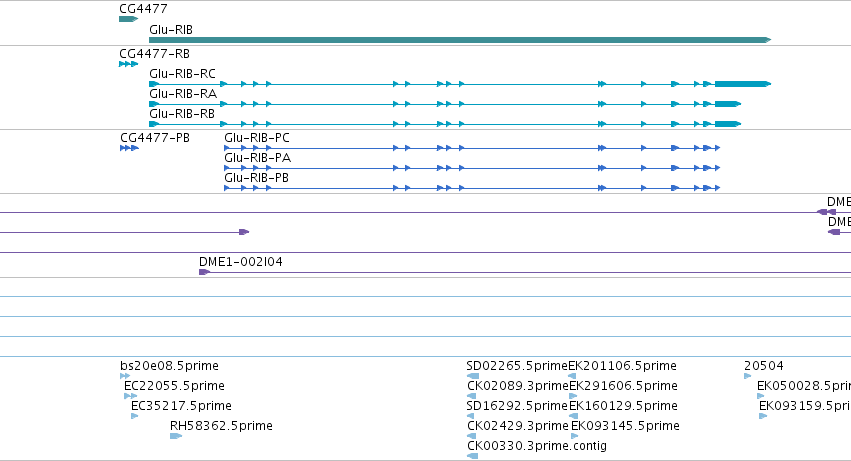Select the Glu-RIB-PC last coding segment arrow
Image resolution: width=851 pixels, height=461 pixels.
pyautogui.click(x=717, y=148)
